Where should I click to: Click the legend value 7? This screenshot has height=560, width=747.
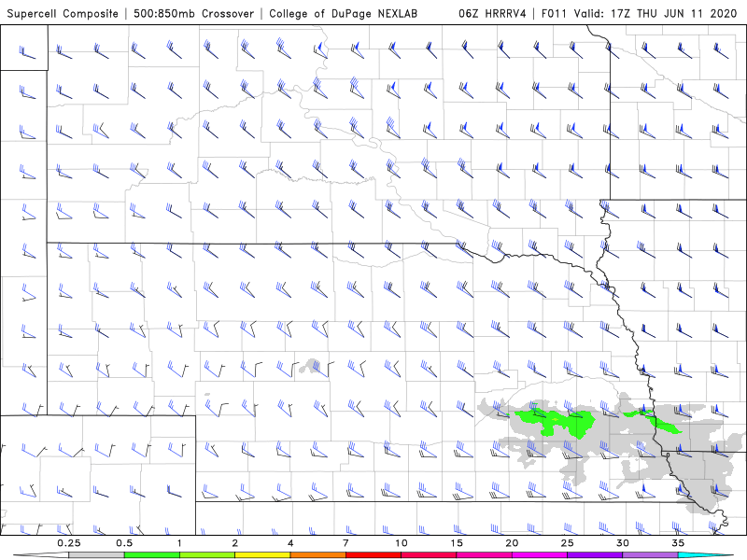[x=345, y=543]
